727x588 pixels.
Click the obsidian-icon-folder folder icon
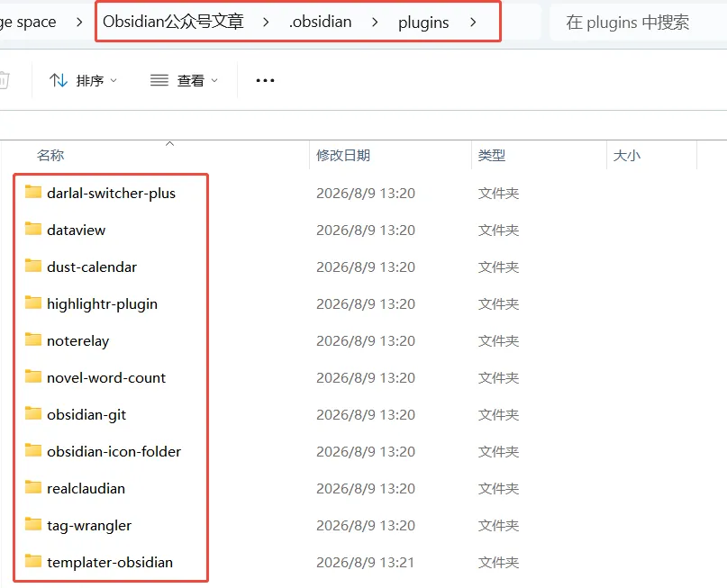(x=33, y=451)
